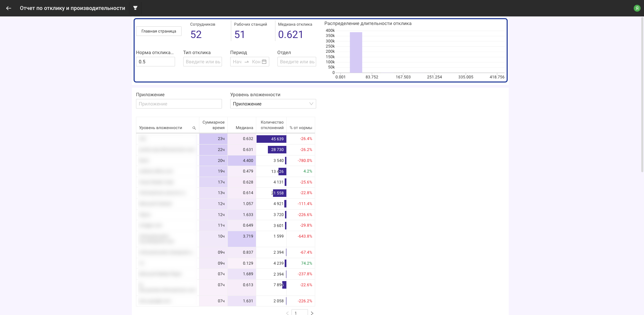Click the Норма отклика input field
This screenshot has width=644, height=315.
[155, 62]
